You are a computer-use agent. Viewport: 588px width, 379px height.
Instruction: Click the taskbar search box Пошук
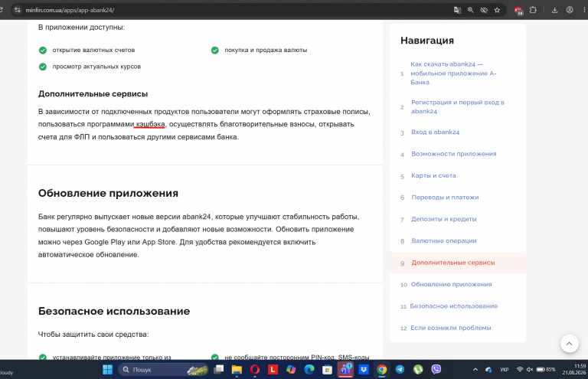[x=164, y=370]
